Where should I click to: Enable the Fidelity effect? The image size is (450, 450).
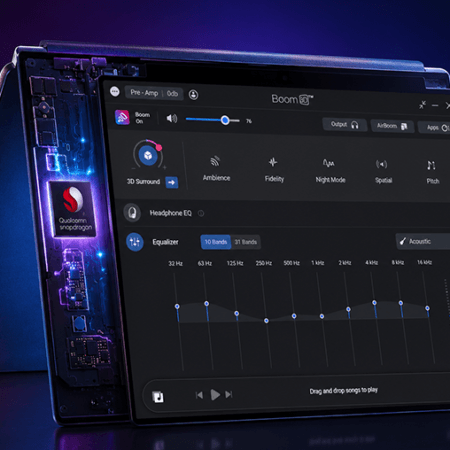[x=274, y=170]
